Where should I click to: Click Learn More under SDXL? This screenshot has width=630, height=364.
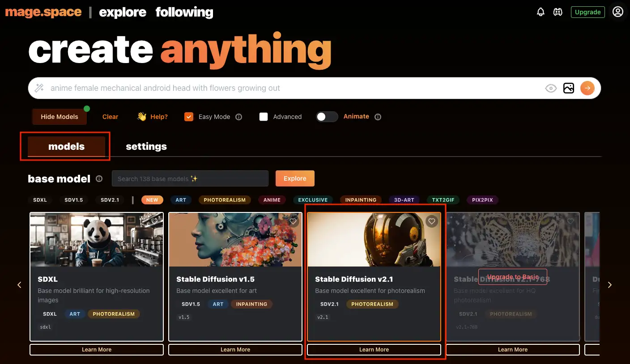click(97, 350)
